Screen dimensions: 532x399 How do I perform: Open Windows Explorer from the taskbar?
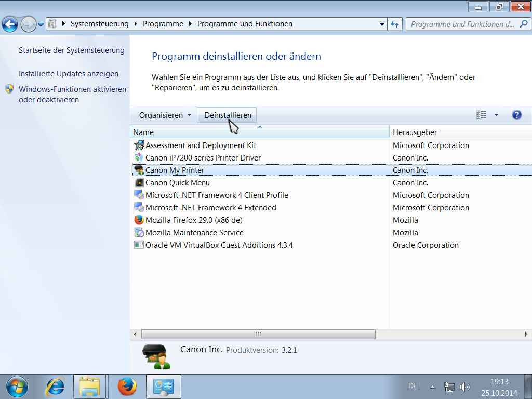click(89, 387)
